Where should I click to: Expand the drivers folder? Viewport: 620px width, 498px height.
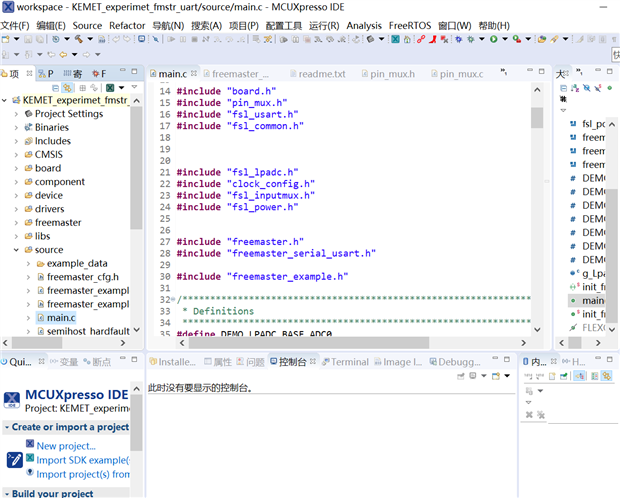[16, 209]
